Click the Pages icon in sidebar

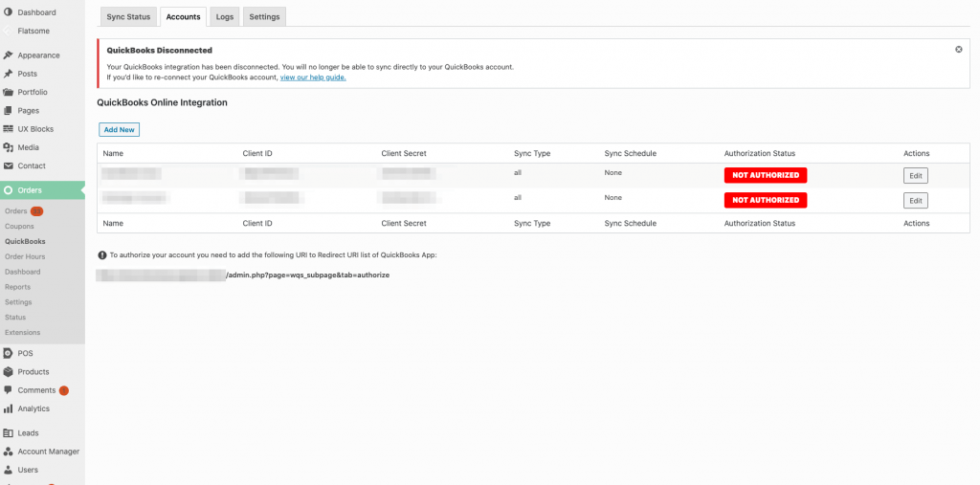8,111
